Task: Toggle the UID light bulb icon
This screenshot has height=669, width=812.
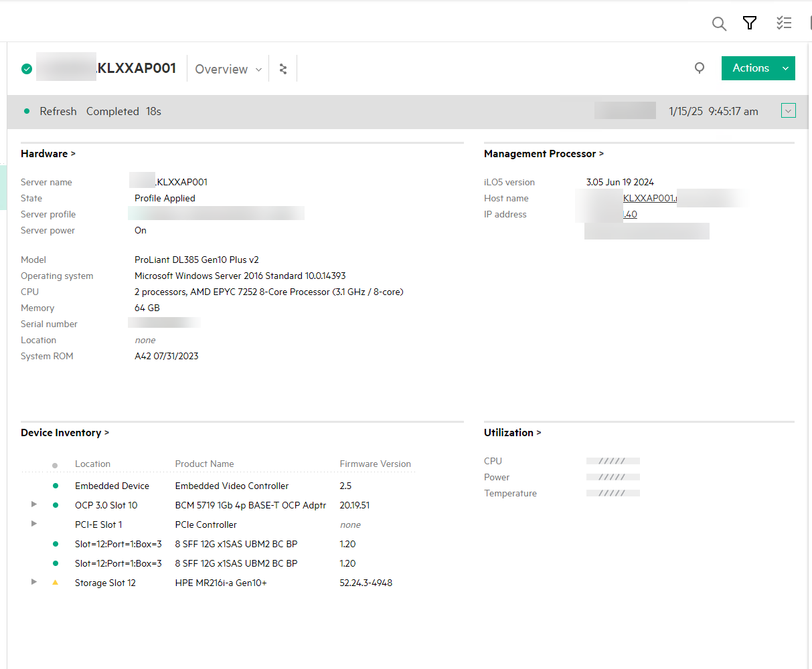Action: click(700, 68)
